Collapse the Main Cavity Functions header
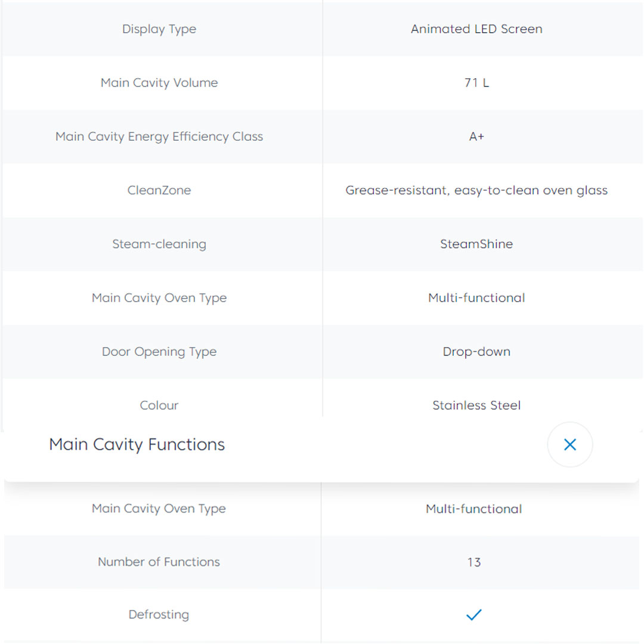Image resolution: width=644 pixels, height=644 pixels. pos(137,445)
